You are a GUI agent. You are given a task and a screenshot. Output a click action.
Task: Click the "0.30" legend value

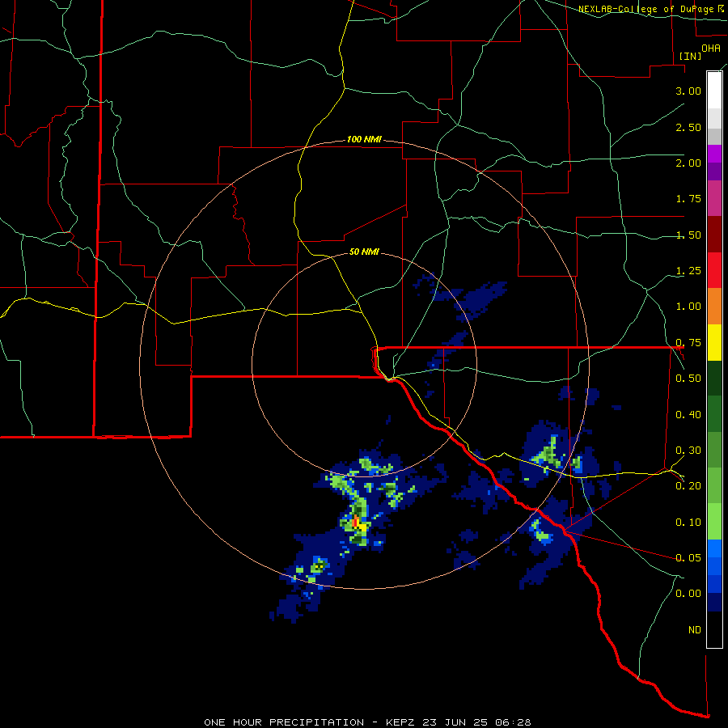click(688, 450)
